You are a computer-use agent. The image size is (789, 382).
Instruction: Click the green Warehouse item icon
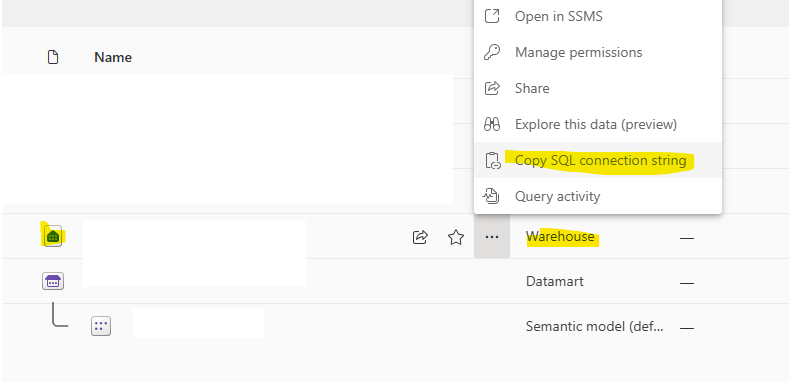(53, 236)
